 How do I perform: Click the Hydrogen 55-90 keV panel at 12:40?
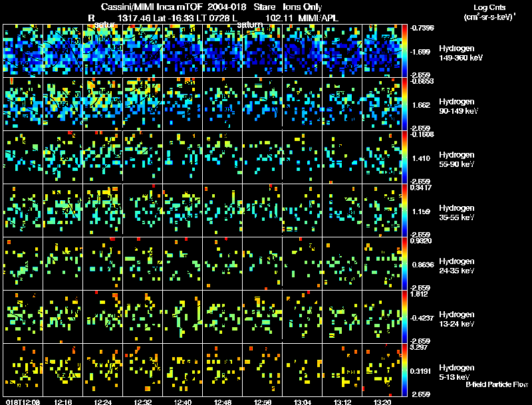182,157
